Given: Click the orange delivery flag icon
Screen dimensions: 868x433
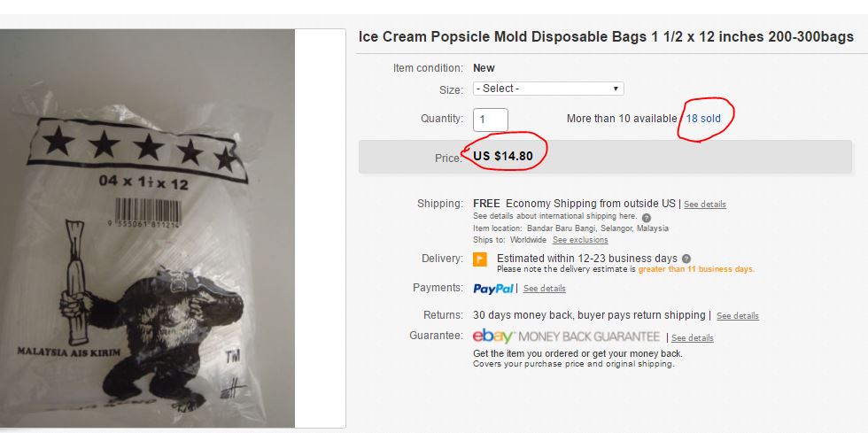Looking at the screenshot, I should tap(480, 259).
